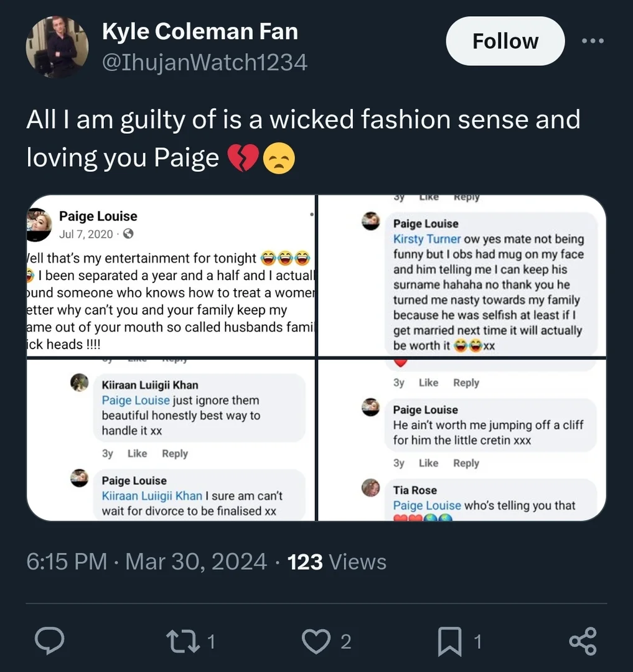Click the Mar 30, 2024 date
Image resolution: width=633 pixels, height=672 pixels.
click(x=196, y=561)
